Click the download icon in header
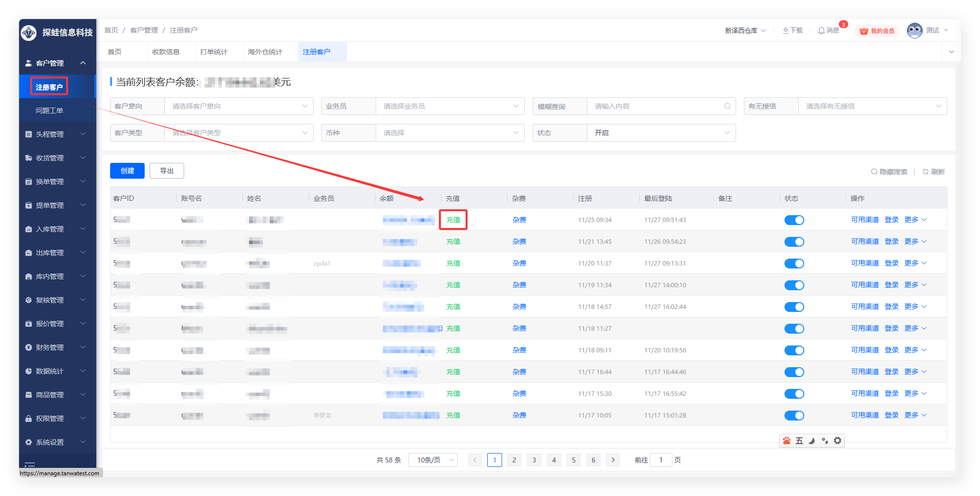The width and height of the screenshot is (980, 496). (x=785, y=31)
